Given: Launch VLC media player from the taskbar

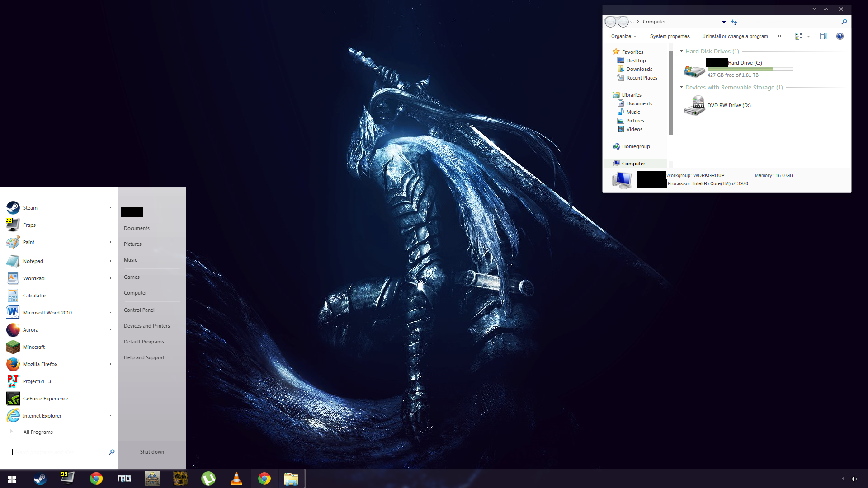Looking at the screenshot, I should point(236,479).
